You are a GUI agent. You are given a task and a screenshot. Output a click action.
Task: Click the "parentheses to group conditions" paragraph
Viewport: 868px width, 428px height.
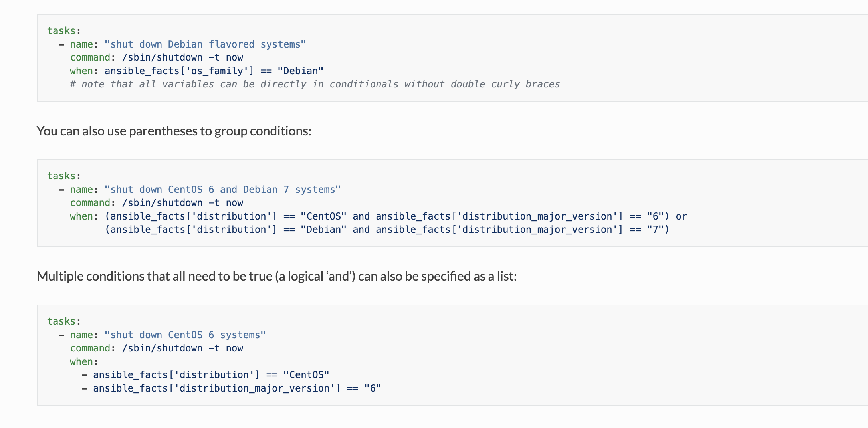click(174, 131)
